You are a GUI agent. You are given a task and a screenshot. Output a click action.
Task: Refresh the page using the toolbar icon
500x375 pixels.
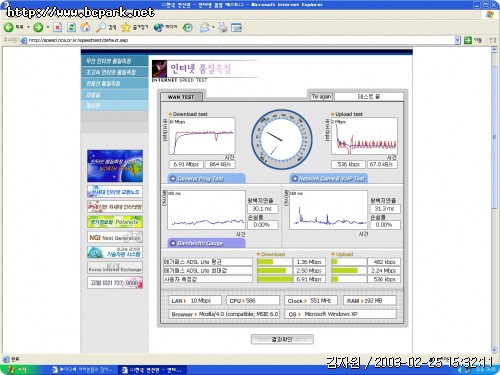click(71, 27)
